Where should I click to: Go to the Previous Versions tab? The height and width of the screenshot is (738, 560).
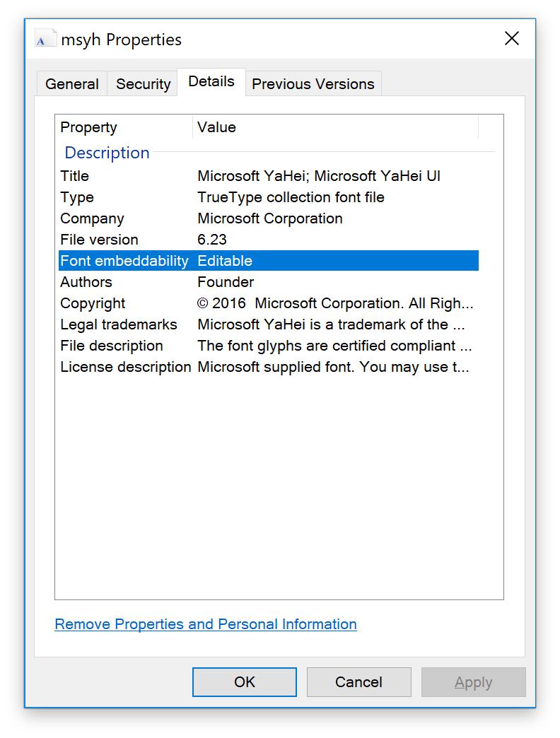click(313, 84)
